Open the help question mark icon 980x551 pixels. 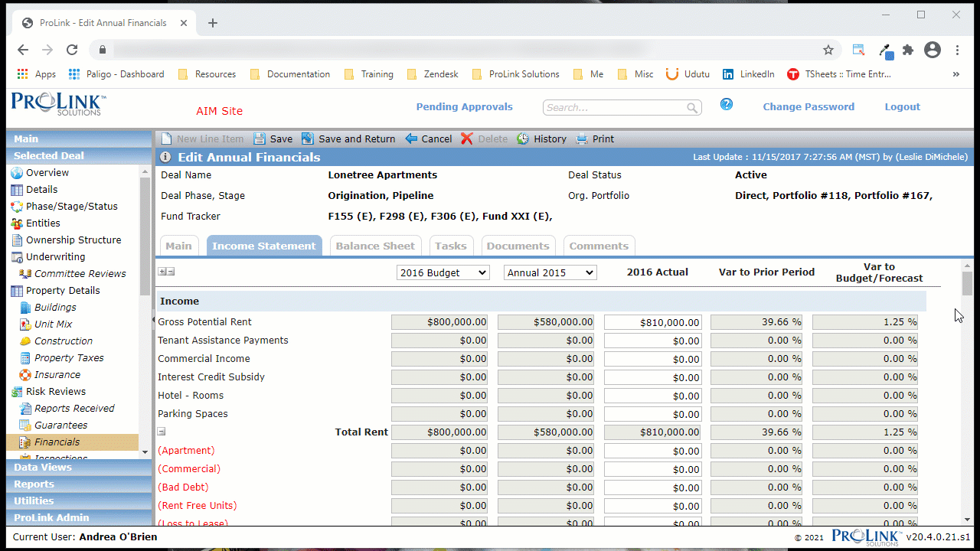pyautogui.click(x=727, y=104)
